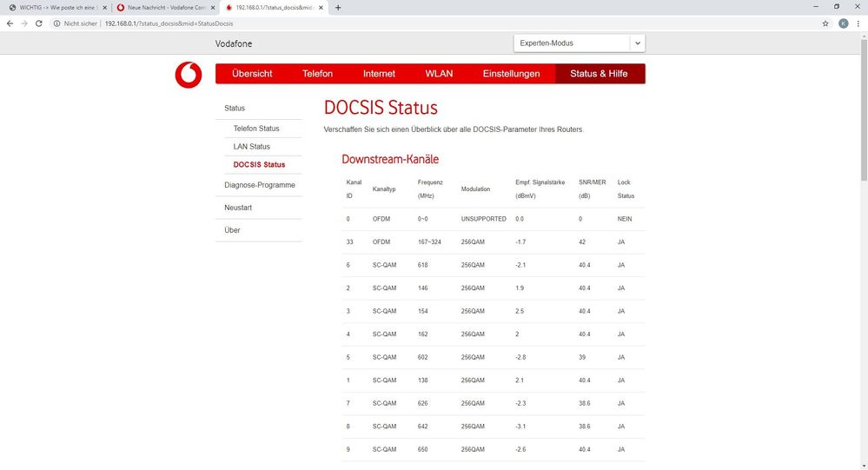
Task: Open the WLAN menu
Action: click(x=439, y=74)
